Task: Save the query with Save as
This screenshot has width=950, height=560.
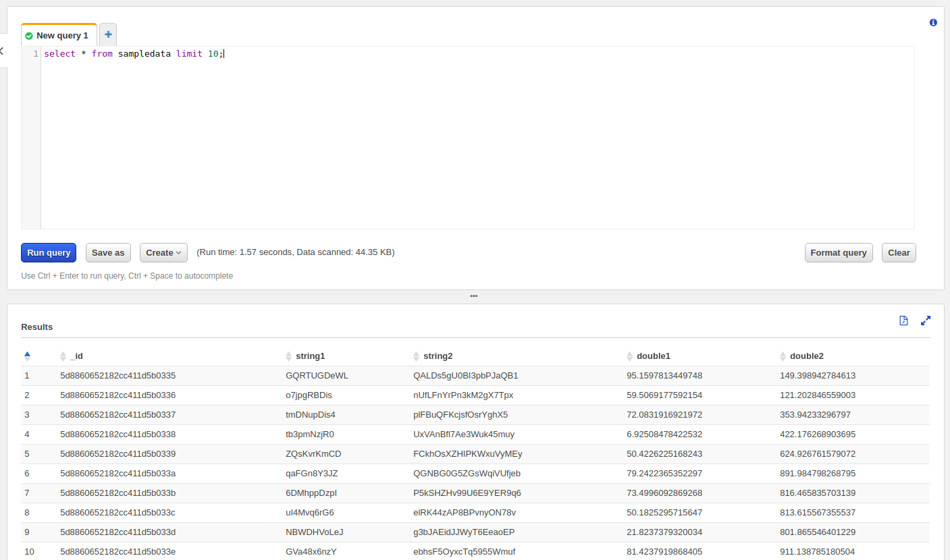Action: 108,252
